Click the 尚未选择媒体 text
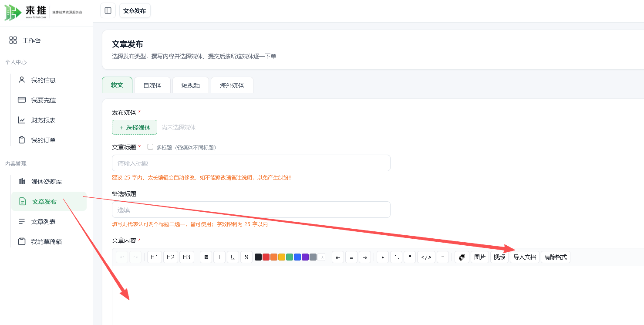Viewport: 644px width, 325px height. 179,128
